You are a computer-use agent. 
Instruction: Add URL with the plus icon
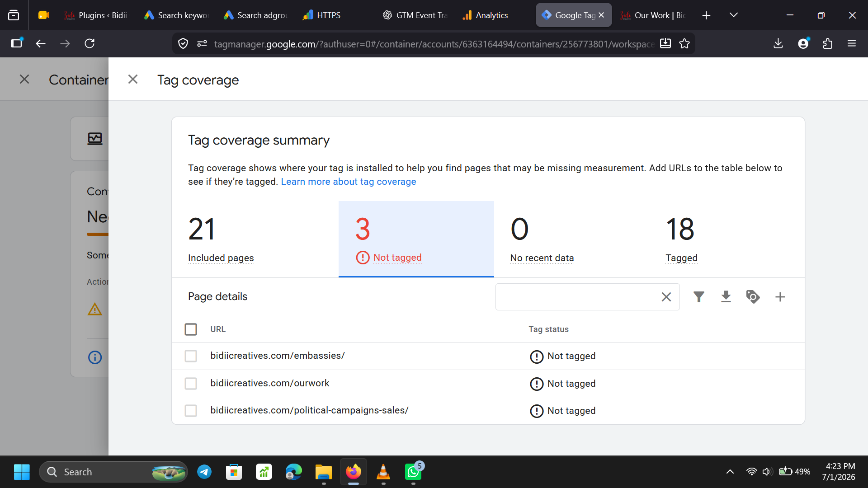780,297
